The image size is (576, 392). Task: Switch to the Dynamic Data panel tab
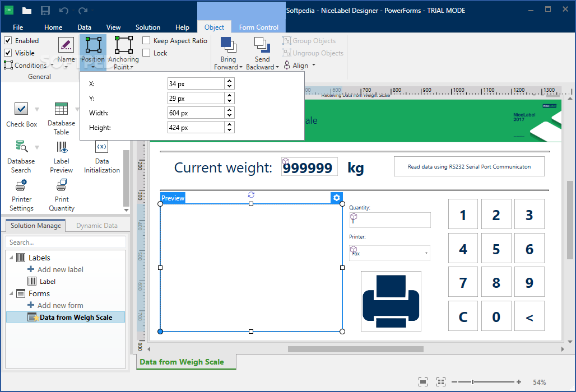97,226
